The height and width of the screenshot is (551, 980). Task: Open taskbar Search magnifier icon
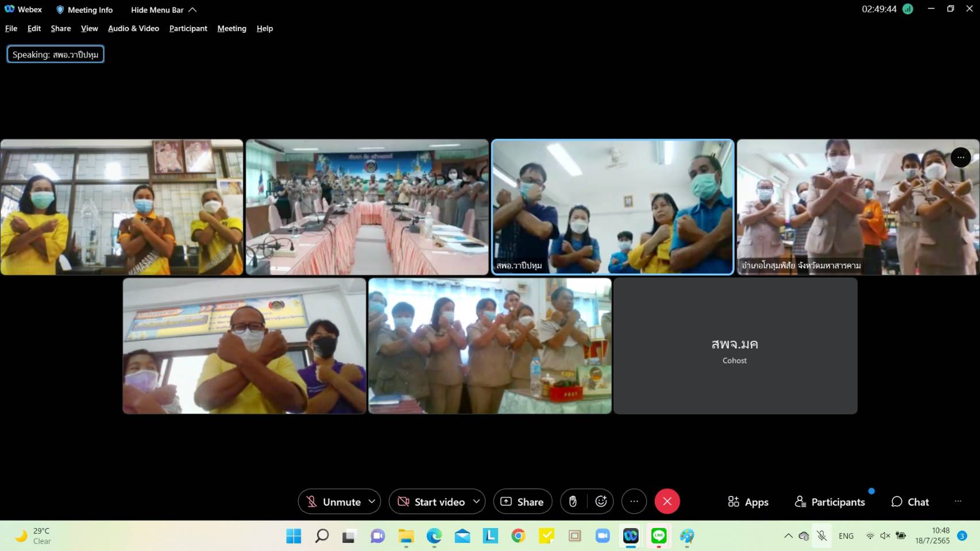click(322, 536)
